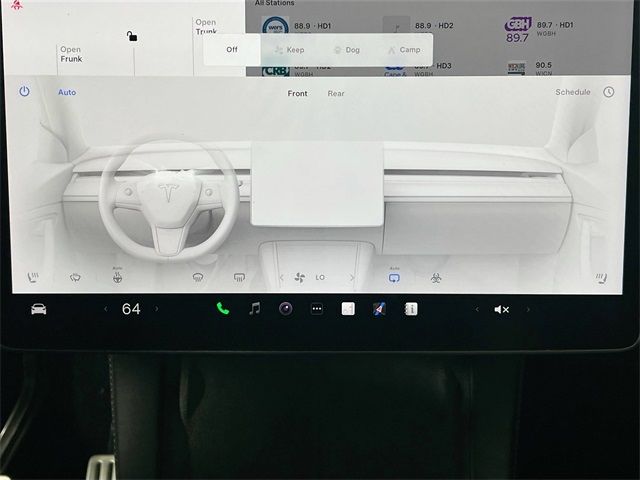Enable Camp mode
This screenshot has height=480, width=640.
(404, 50)
